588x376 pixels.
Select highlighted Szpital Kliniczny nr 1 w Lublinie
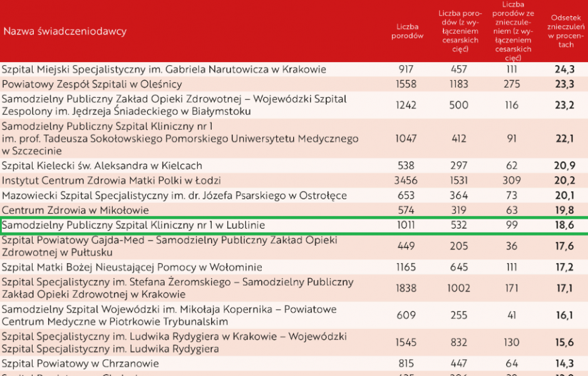134,225
